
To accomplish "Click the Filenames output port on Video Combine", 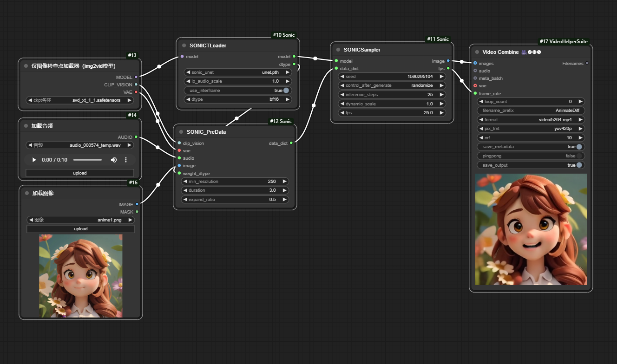I will pyautogui.click(x=587, y=63).
